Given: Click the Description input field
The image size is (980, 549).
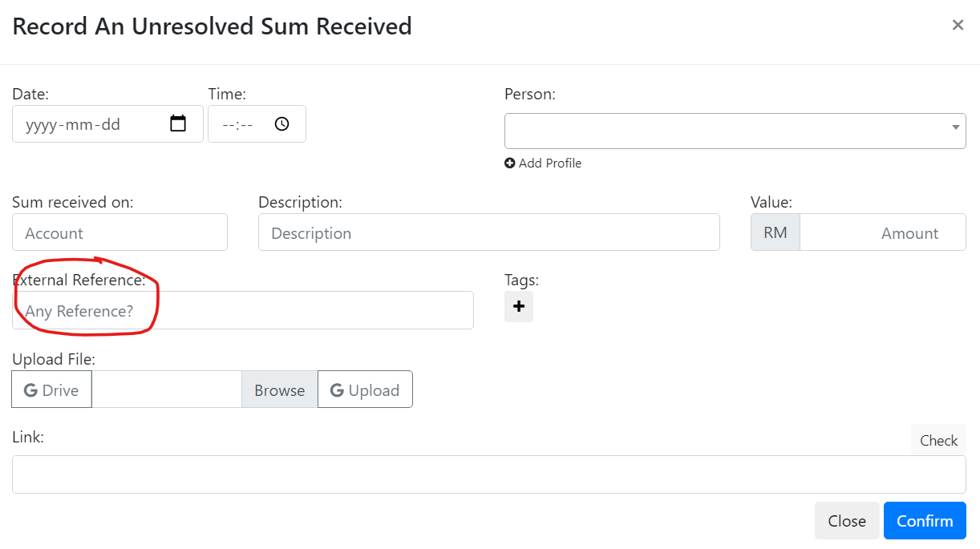Looking at the screenshot, I should (489, 232).
